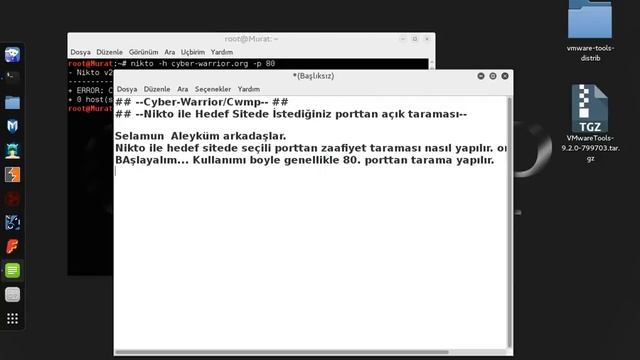
Task: Click the line starting 'Nikto ile hedef sitede'
Action: [x=311, y=148]
